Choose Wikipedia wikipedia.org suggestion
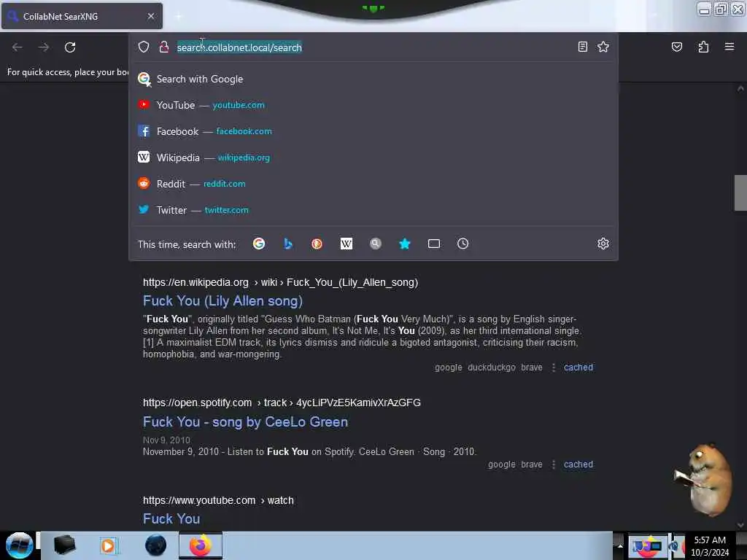Viewport: 747px width, 560px height. click(x=373, y=157)
